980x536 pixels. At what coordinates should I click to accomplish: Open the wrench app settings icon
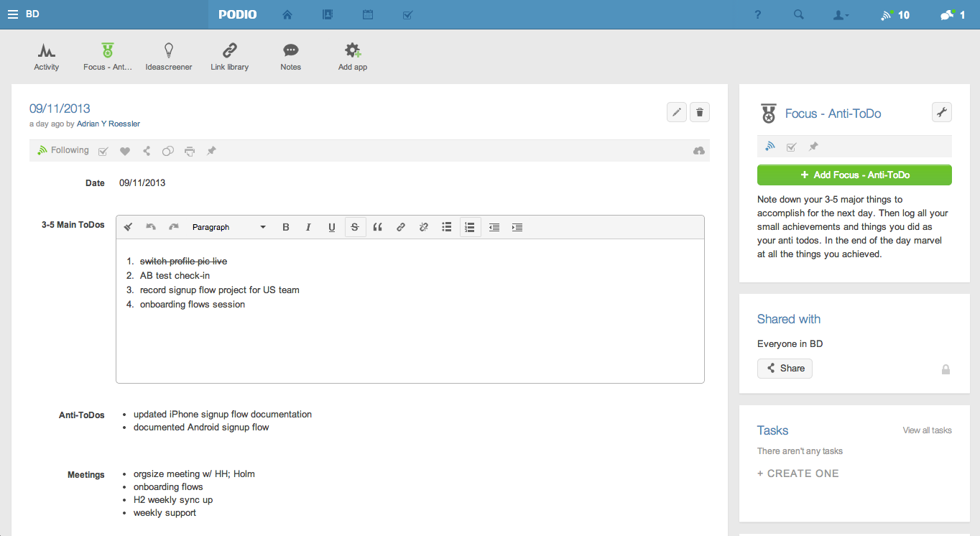click(941, 112)
